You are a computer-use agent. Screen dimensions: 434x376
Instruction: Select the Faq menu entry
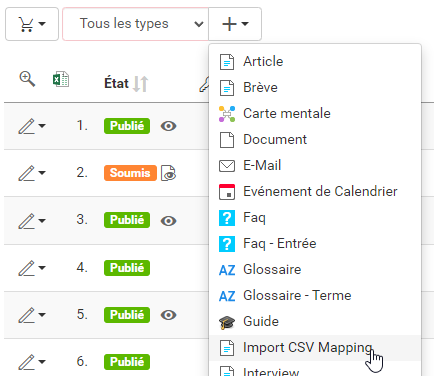tap(315, 218)
